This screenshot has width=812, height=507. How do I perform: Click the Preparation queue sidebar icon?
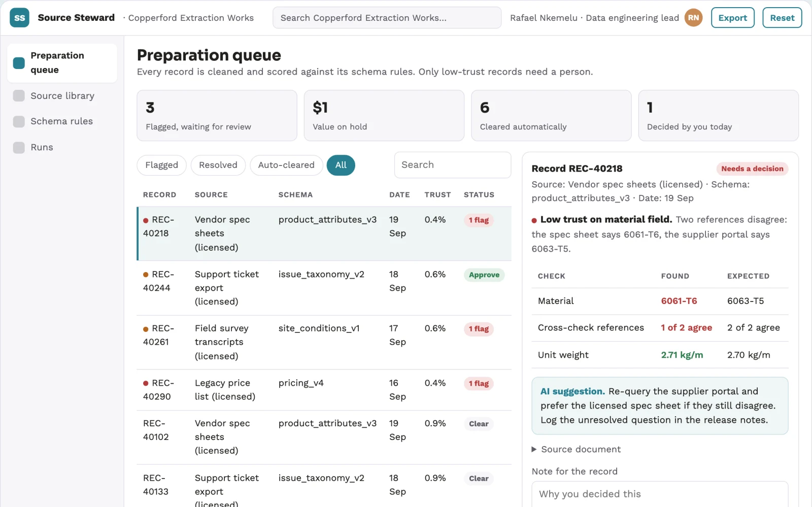19,63
